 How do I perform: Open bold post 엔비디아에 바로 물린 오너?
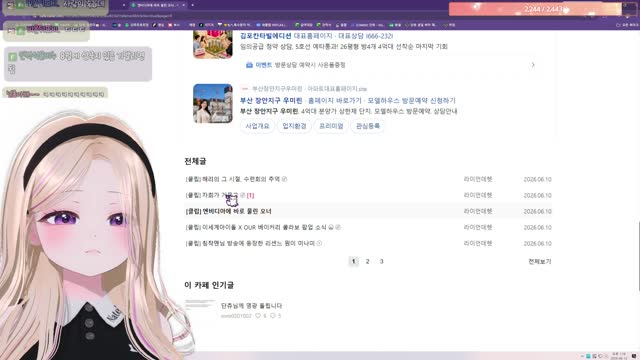point(228,211)
